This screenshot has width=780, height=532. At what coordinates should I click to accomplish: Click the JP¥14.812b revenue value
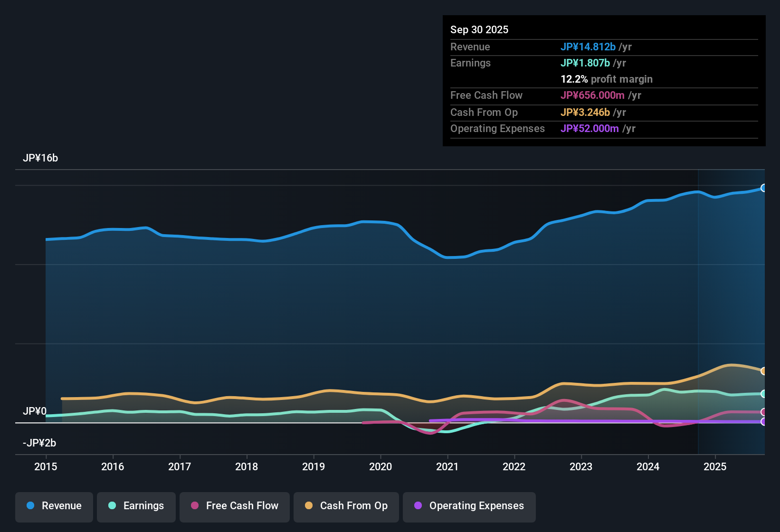tap(589, 47)
